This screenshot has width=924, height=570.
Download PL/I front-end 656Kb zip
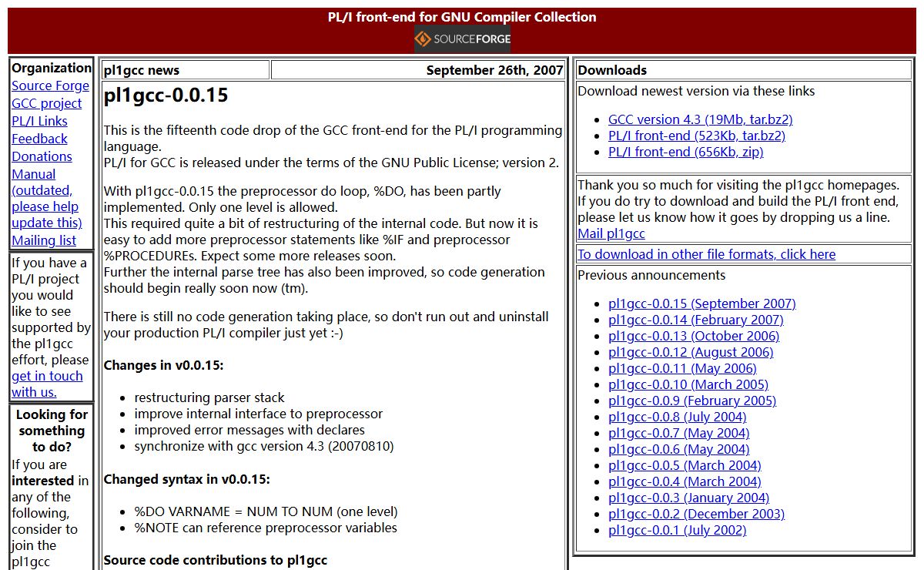point(686,152)
